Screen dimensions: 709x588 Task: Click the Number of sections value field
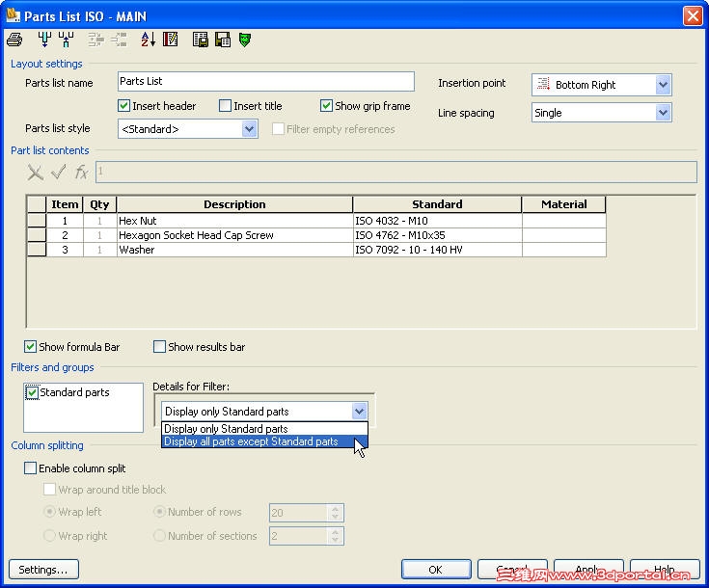(298, 536)
